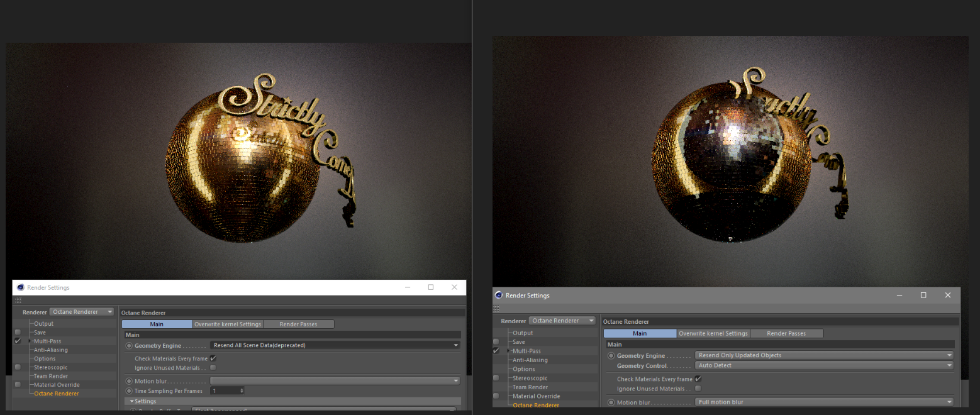Toggle Stereoscopic checkbox in right Render Settings window
The width and height of the screenshot is (980, 415).
(x=496, y=378)
